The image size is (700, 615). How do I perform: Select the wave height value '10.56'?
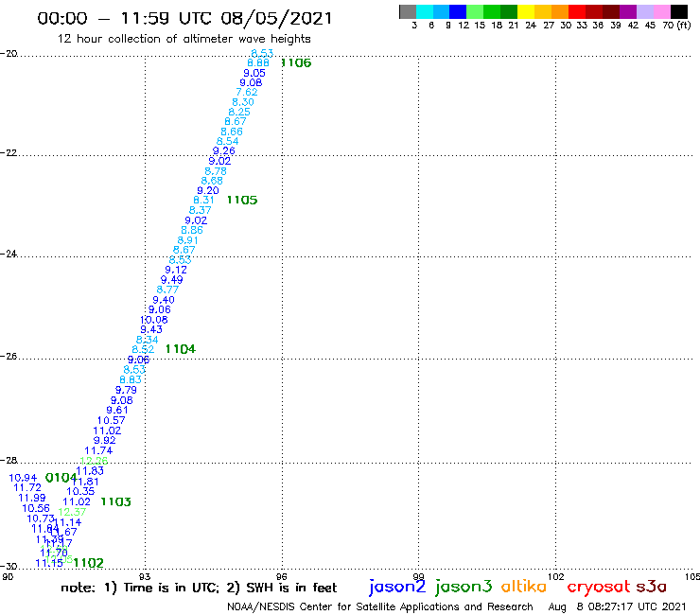[x=36, y=508]
